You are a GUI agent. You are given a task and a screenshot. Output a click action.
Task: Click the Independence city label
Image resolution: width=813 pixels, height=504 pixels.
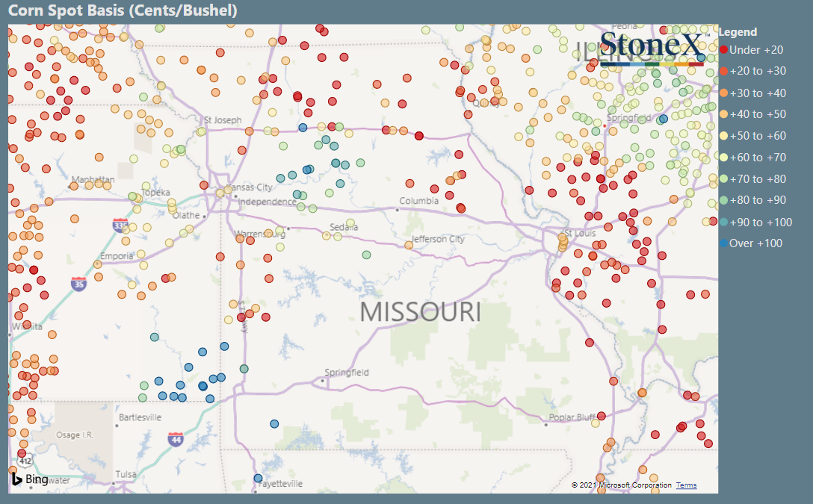pos(267,202)
